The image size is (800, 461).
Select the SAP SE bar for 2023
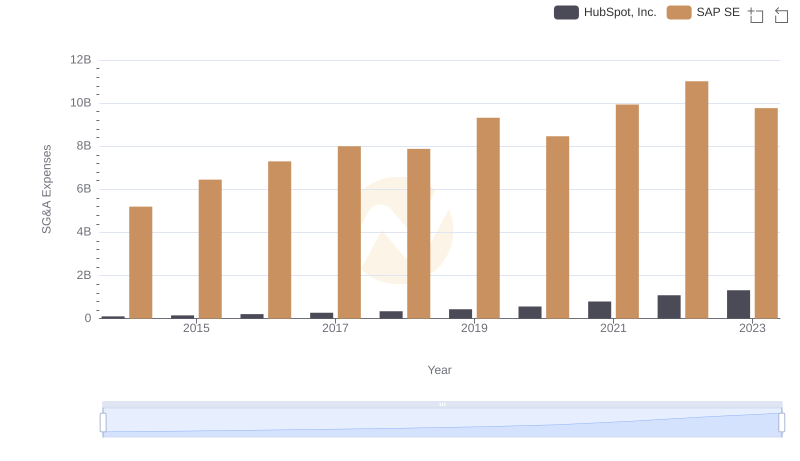tap(766, 213)
